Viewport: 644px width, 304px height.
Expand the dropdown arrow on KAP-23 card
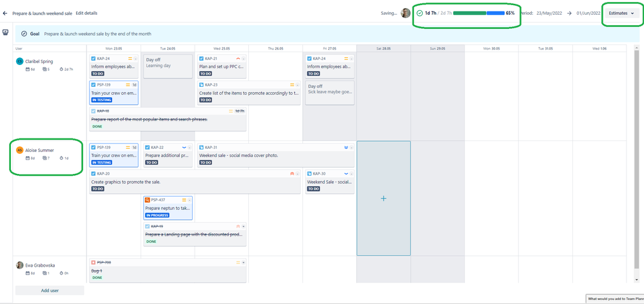pyautogui.click(x=298, y=85)
